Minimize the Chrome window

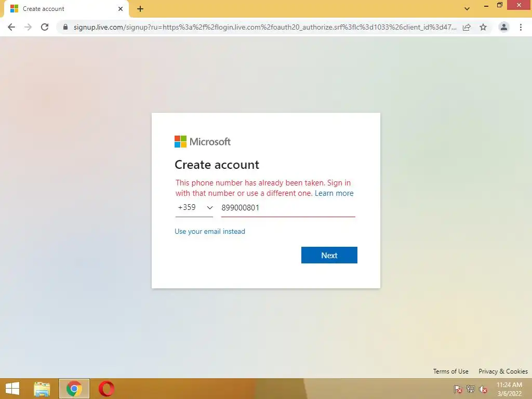(486, 5)
